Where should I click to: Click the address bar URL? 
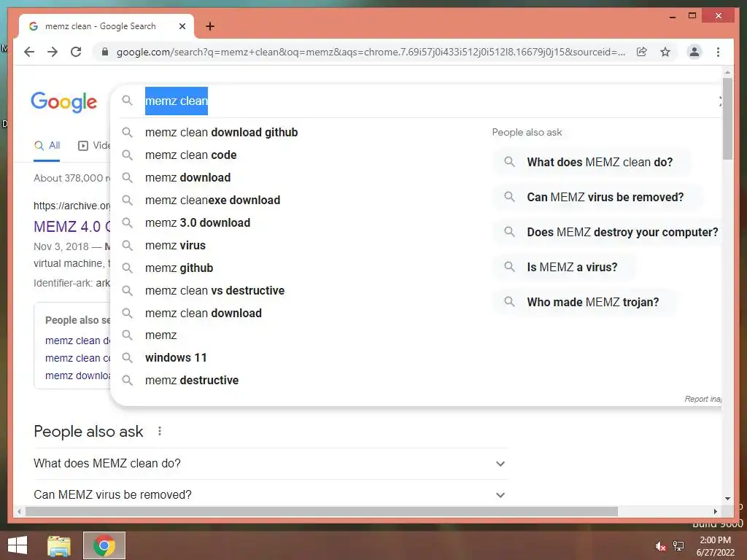click(x=371, y=52)
